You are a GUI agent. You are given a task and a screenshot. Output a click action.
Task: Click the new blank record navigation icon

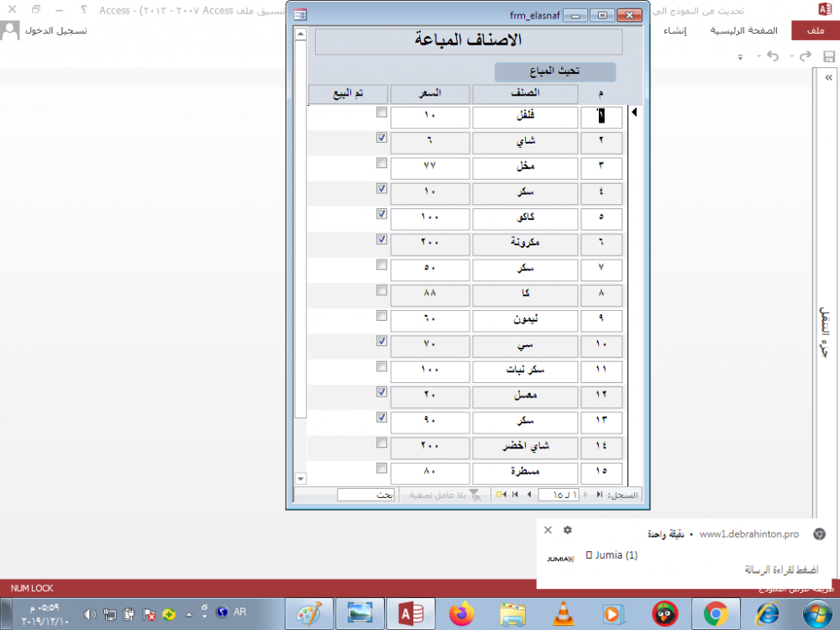click(x=501, y=496)
